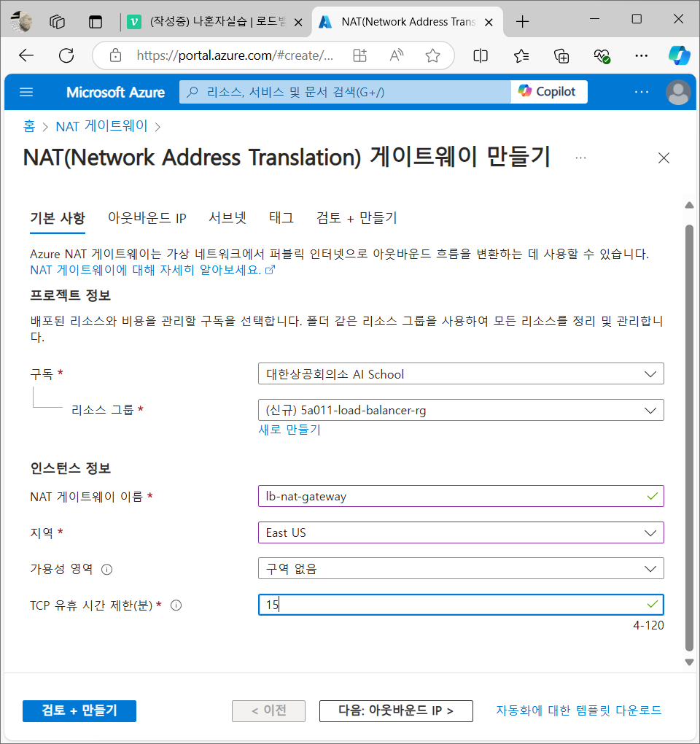Click scrollbar up arrow
Viewport: 700px width, 744px height.
690,205
